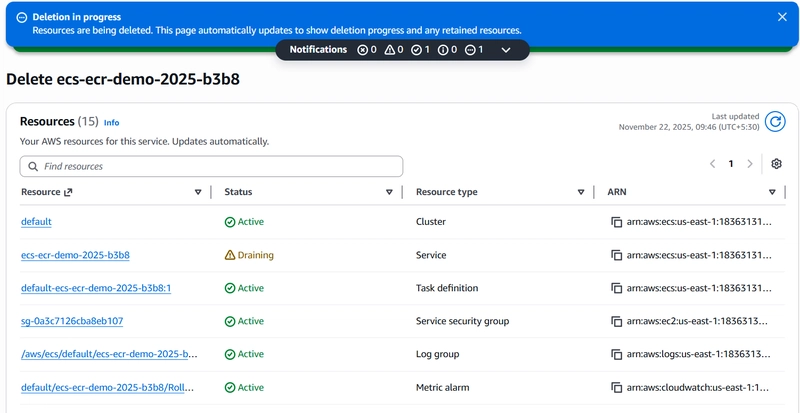
Task: Copy the Metric alarm ARN
Action: tap(617, 387)
